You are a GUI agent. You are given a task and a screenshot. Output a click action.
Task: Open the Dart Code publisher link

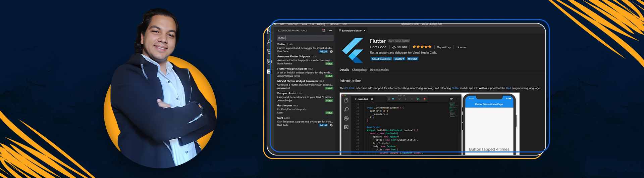coord(378,47)
